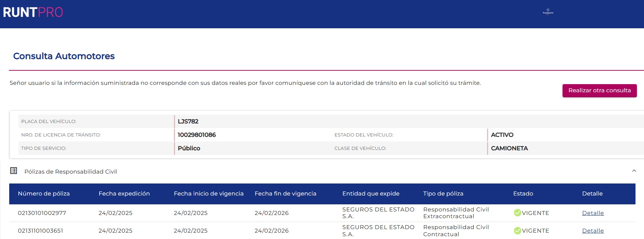This screenshot has width=644, height=239.
Task: Click the plate value LJS782
Action: 188,121
